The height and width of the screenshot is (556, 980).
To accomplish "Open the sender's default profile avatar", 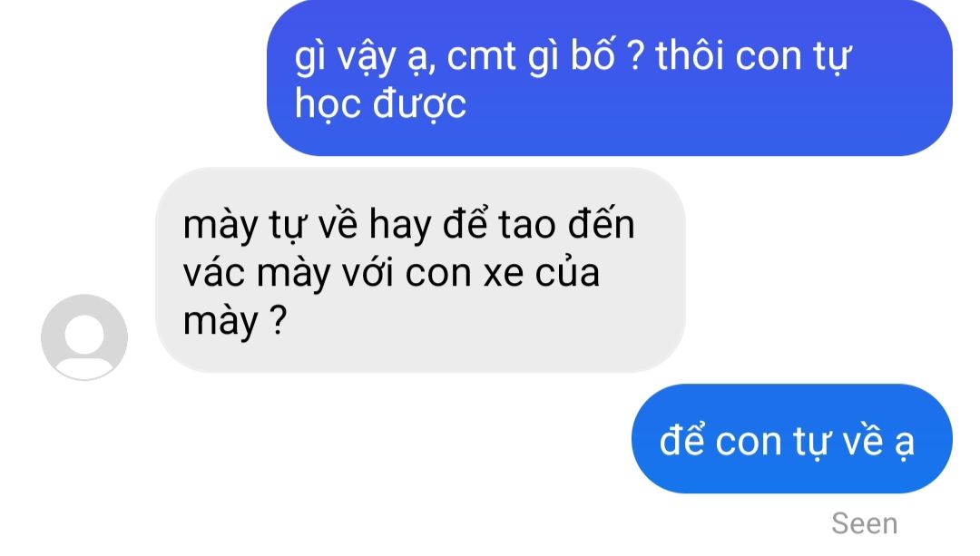I will [x=84, y=337].
